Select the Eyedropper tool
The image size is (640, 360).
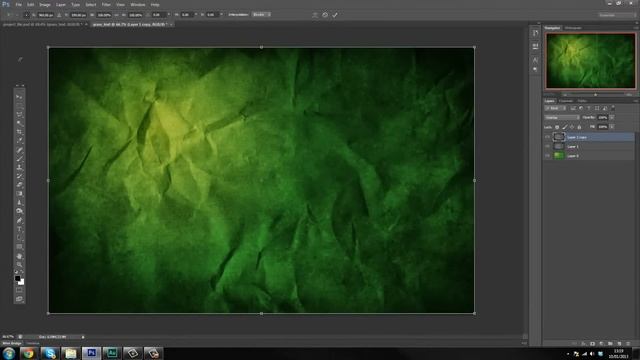coord(19,140)
